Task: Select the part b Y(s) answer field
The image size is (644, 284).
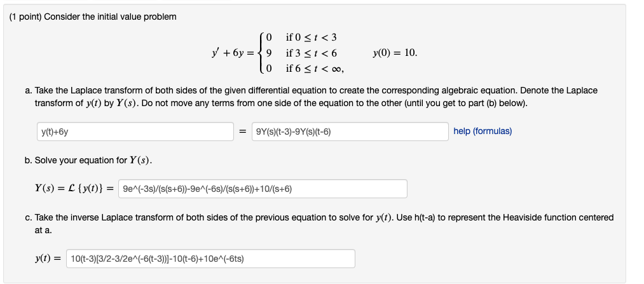Action: click(x=263, y=189)
